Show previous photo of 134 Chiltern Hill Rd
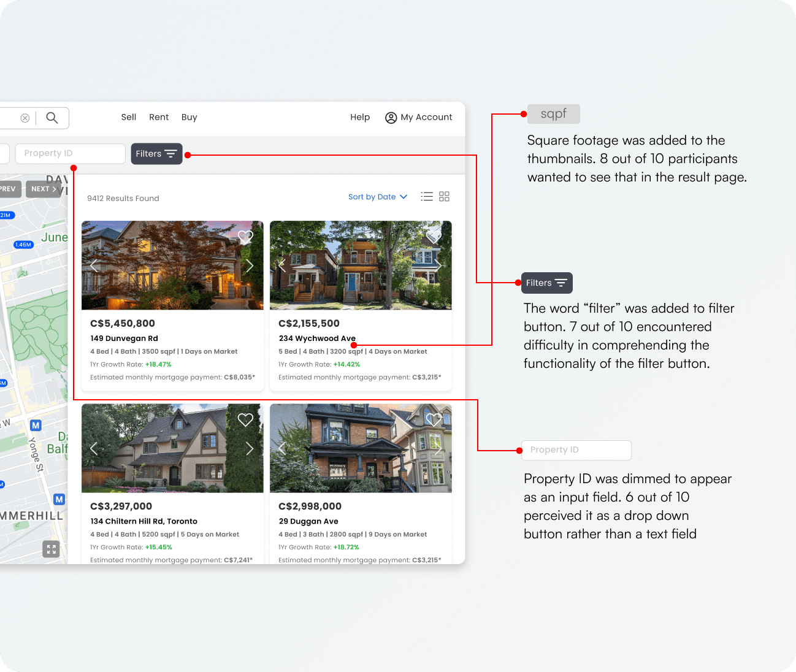 pyautogui.click(x=94, y=448)
